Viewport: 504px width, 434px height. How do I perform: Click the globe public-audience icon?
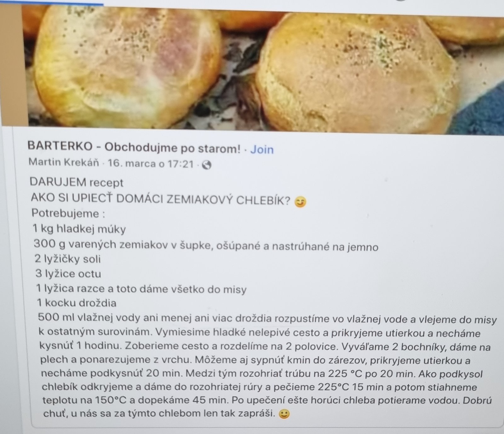(206, 165)
